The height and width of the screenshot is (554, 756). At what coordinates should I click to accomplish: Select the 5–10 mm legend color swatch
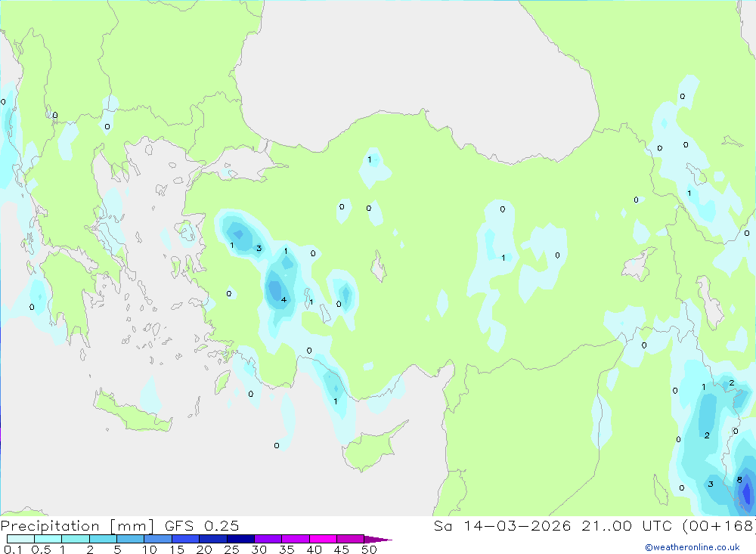pos(131,539)
